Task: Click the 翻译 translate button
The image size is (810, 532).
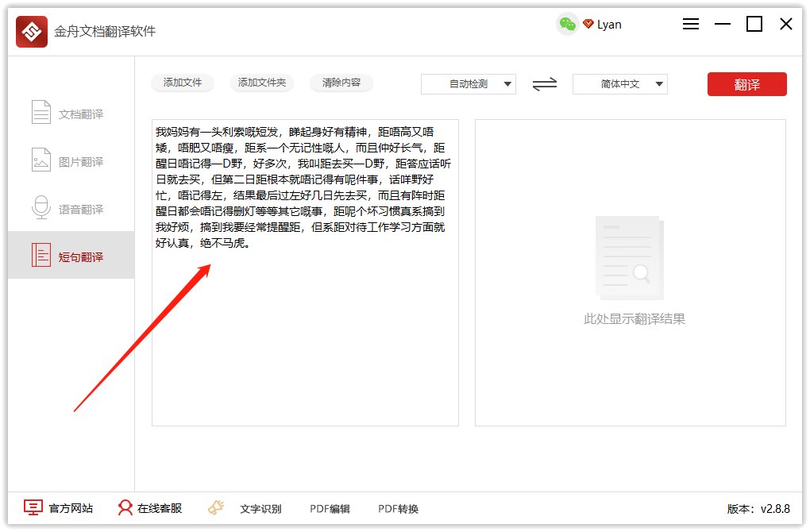Action: (x=746, y=83)
